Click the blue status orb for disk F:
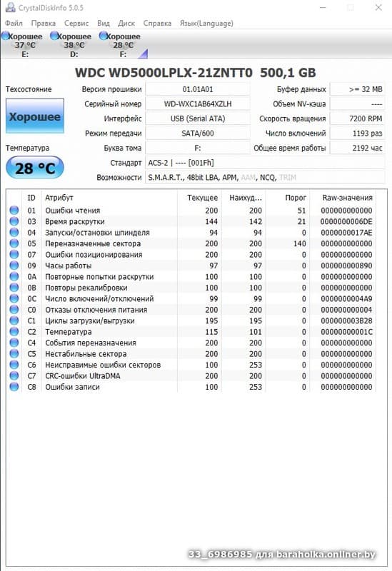The image size is (392, 571). 103,36
